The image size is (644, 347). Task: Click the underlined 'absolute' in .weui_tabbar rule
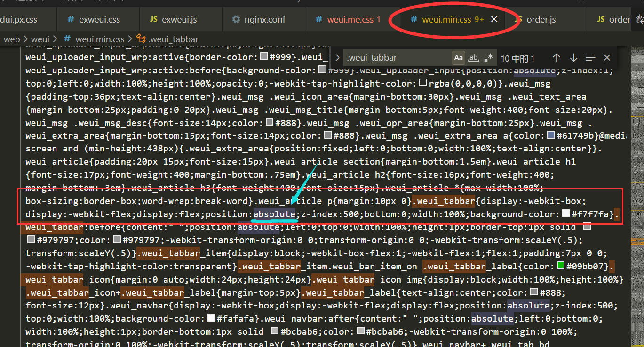pos(275,214)
